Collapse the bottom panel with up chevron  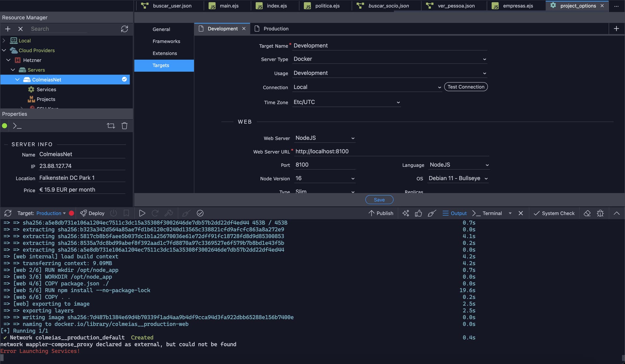[x=617, y=213]
